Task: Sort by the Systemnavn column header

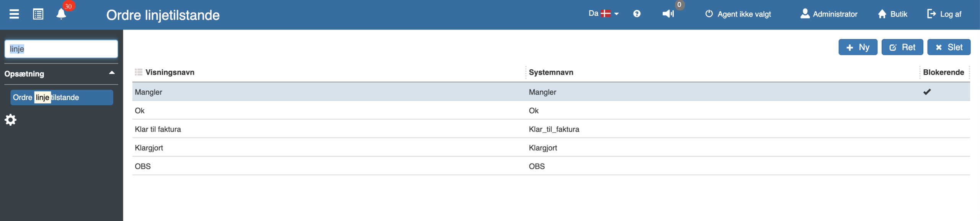Action: [x=551, y=72]
